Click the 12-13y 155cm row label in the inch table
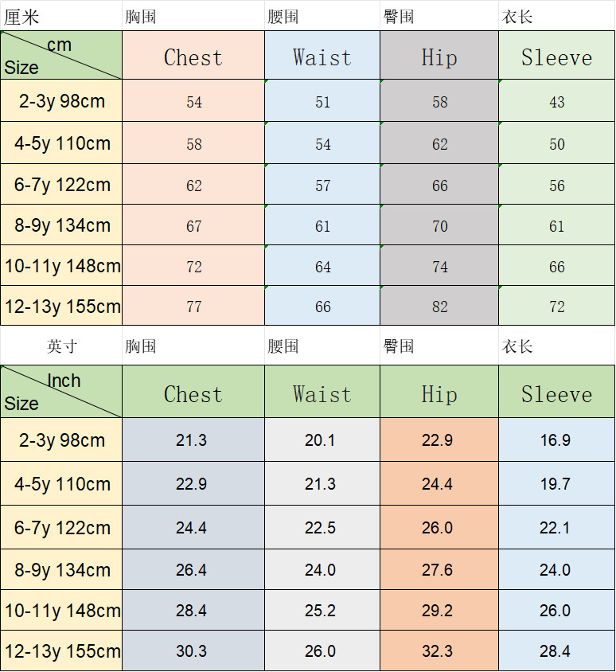The width and height of the screenshot is (616, 672). 62,651
